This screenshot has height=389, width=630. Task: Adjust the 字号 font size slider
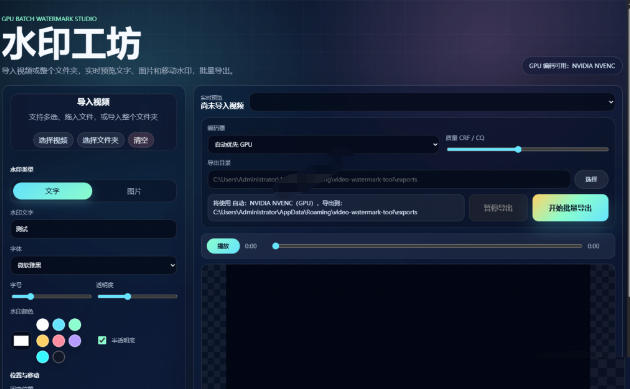(x=52, y=297)
